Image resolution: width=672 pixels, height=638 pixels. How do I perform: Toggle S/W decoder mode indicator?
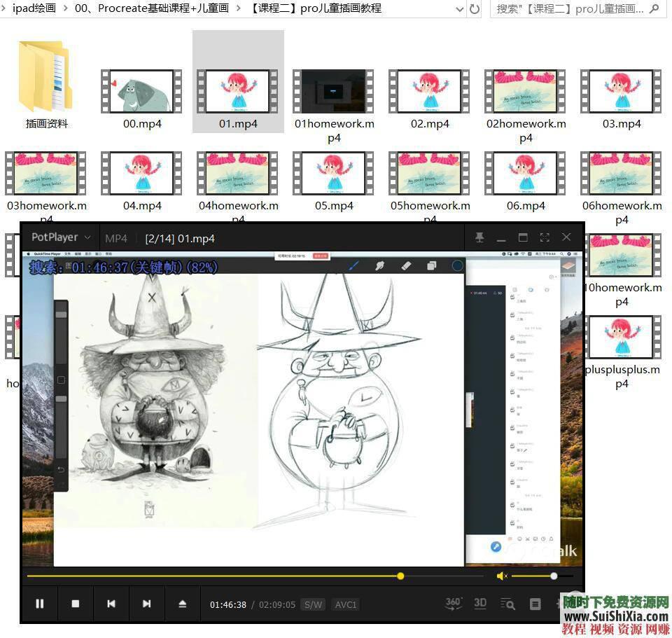[x=313, y=604]
